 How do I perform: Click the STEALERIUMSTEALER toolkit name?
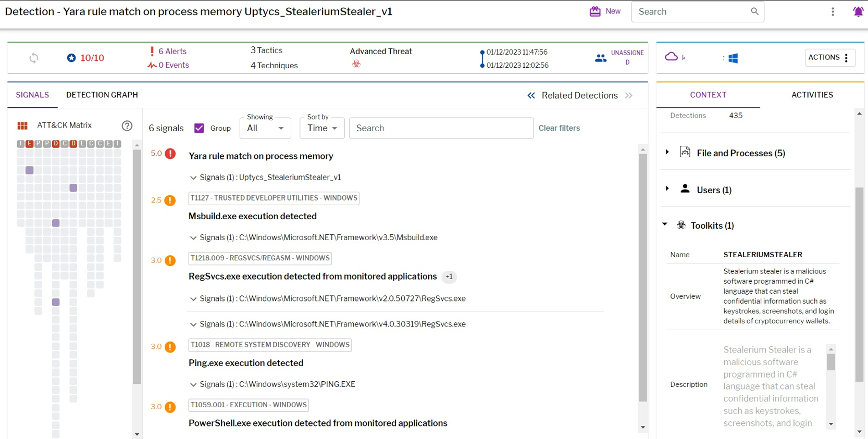(x=763, y=255)
